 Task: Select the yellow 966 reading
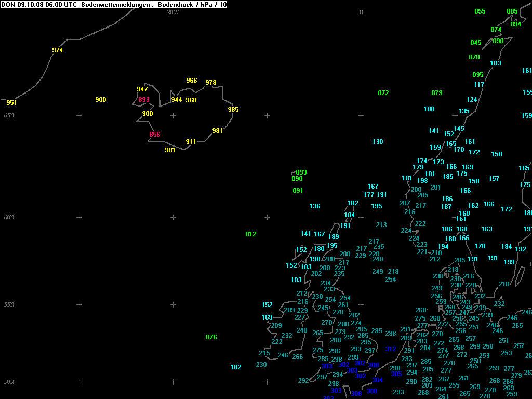coord(192,81)
